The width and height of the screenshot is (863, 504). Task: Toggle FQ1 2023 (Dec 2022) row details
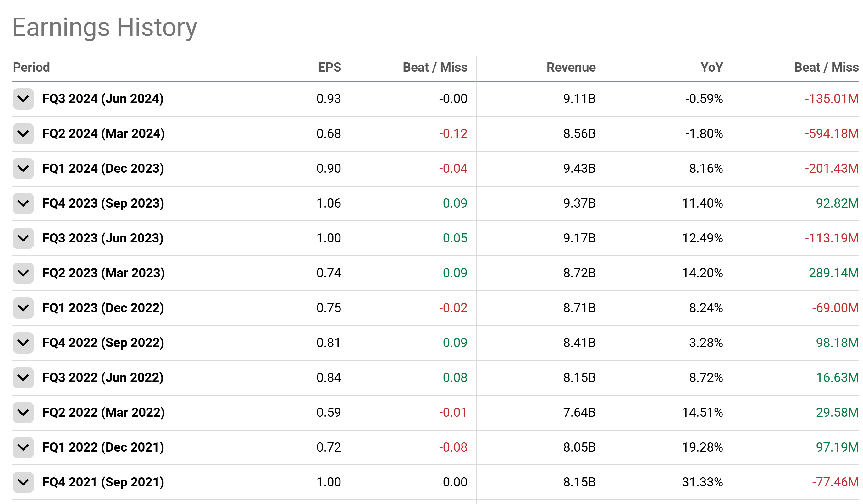coord(23,308)
